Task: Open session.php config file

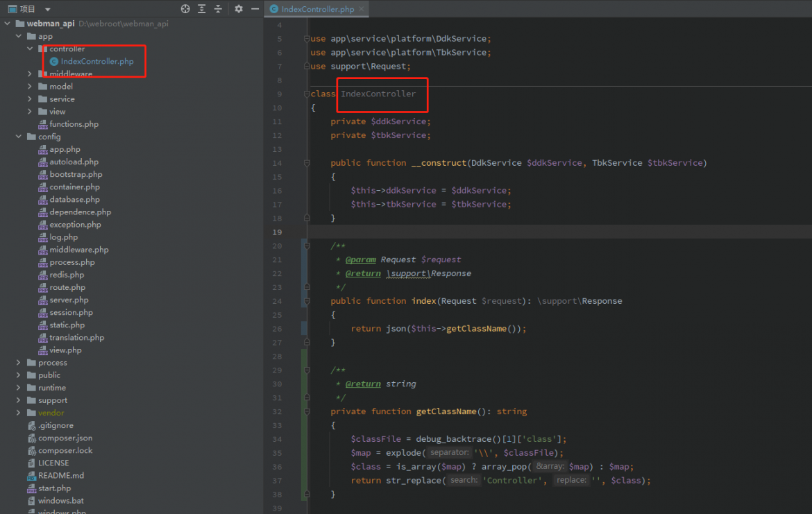Action: point(71,312)
